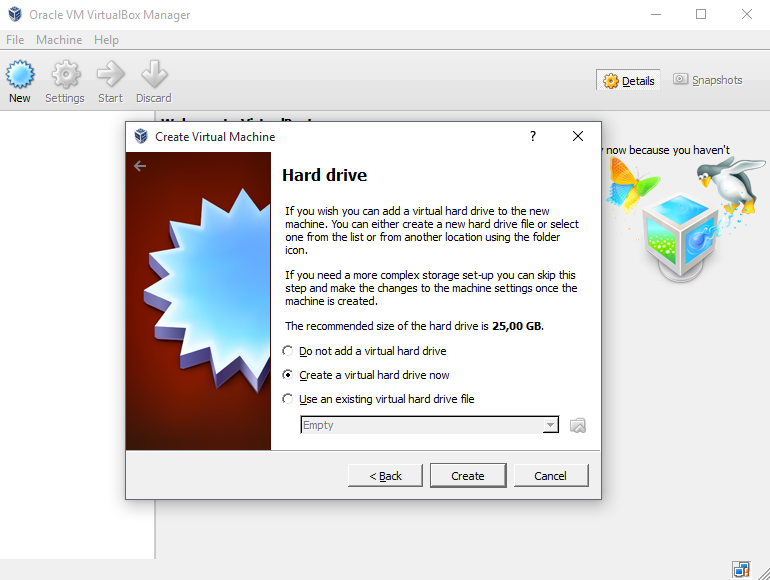
Task: Click the Create button
Action: point(468,476)
